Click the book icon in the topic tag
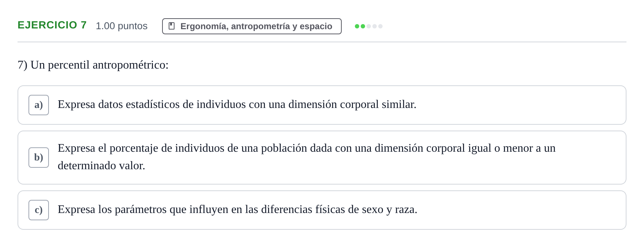The width and height of the screenshot is (644, 248). click(172, 26)
